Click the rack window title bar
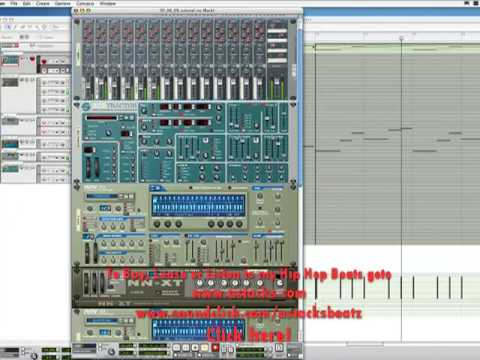The width and height of the screenshot is (480, 360). point(187,11)
